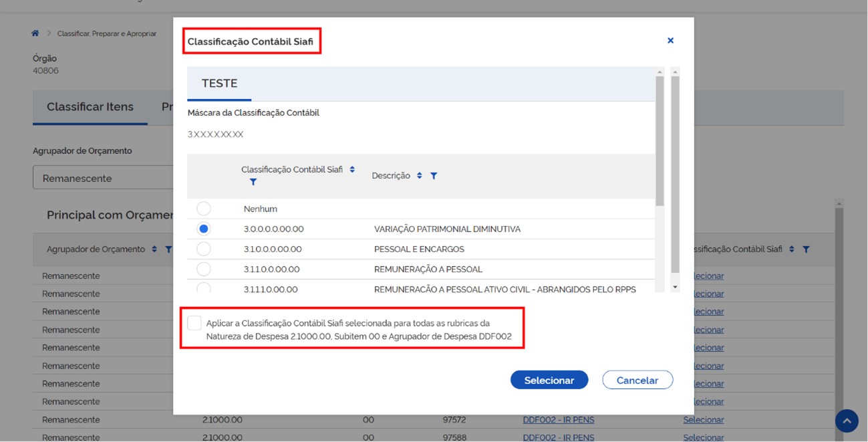Open the Classificar Itens tab
The image size is (868, 442).
[x=90, y=107]
